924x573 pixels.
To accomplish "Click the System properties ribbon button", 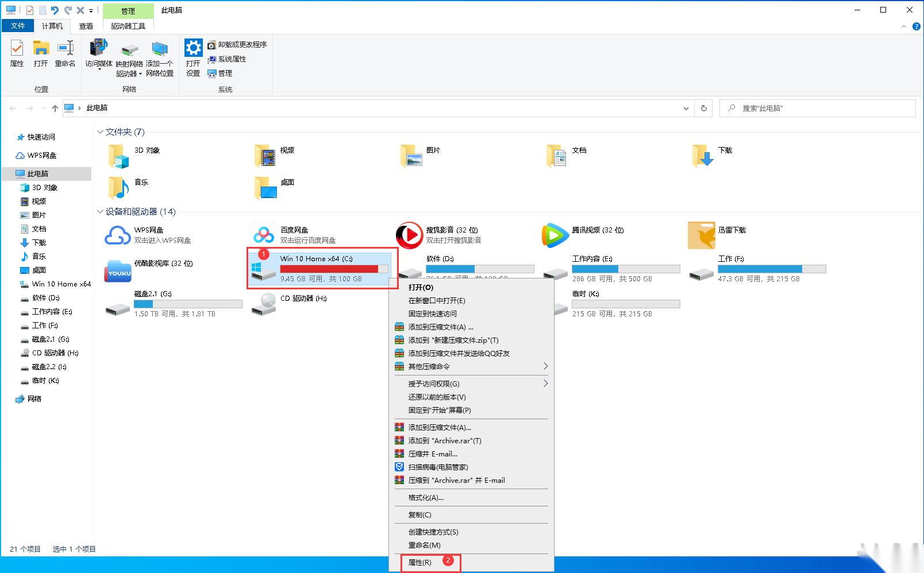I will (227, 59).
